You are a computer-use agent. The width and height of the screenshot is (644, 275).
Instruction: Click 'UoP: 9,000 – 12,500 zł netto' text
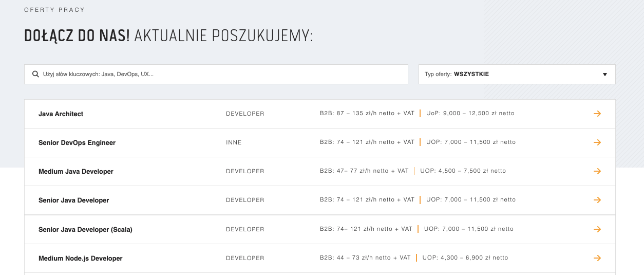coord(470,113)
